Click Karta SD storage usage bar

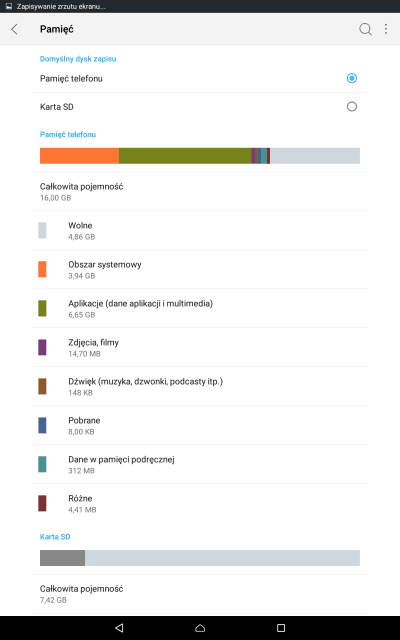pos(200,558)
